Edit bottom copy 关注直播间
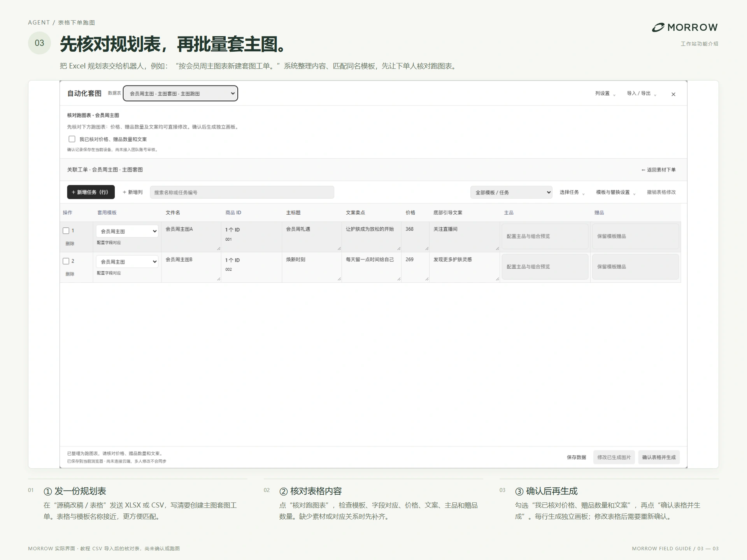This screenshot has height=560, width=747. click(x=465, y=237)
